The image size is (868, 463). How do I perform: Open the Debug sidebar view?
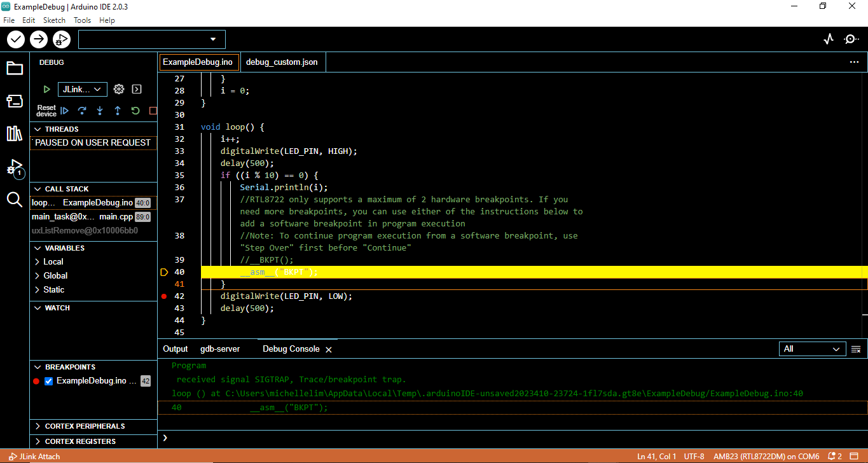click(15, 168)
